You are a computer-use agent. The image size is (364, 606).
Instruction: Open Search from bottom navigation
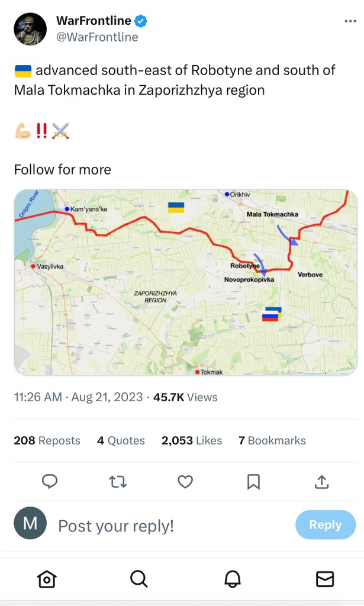138,579
